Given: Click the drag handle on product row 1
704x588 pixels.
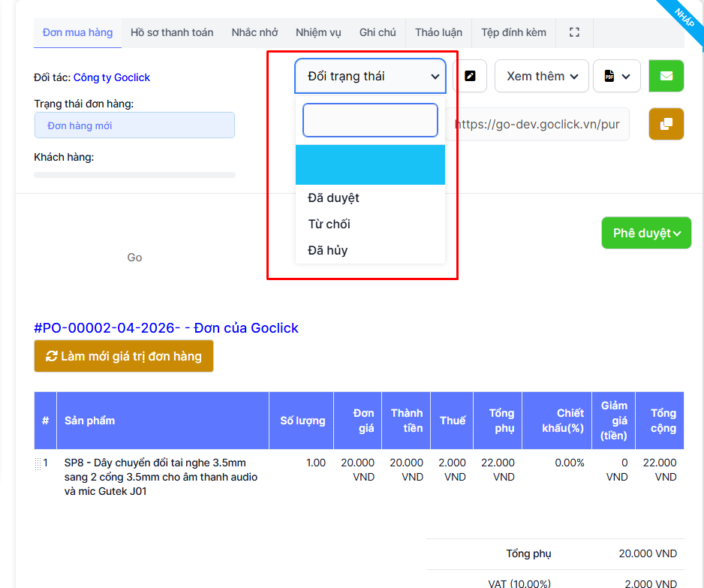Looking at the screenshot, I should [x=38, y=464].
